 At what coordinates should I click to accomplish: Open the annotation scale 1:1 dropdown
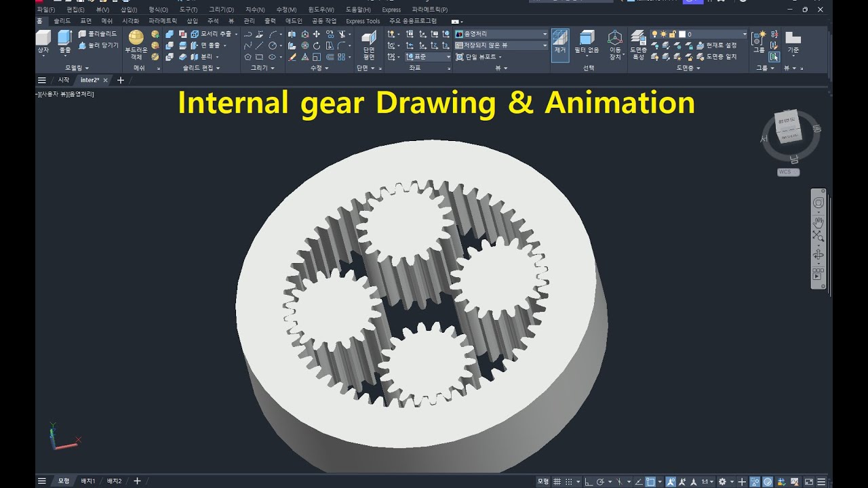click(707, 481)
